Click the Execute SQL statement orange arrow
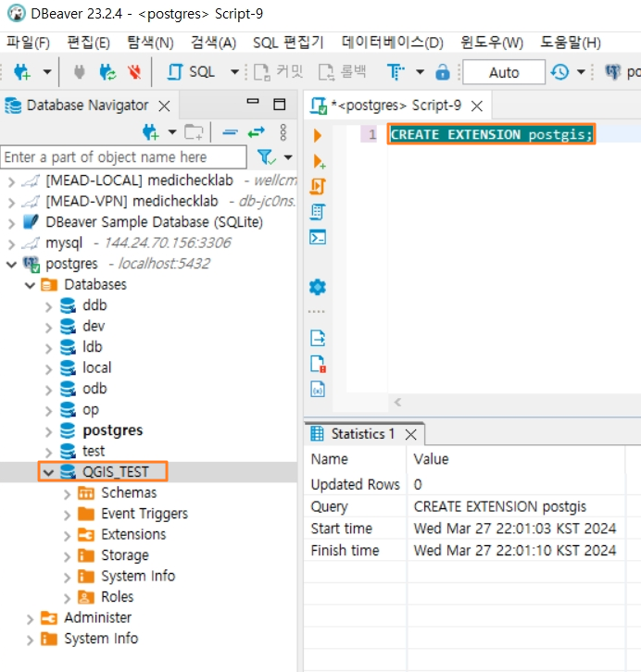 pyautogui.click(x=318, y=135)
